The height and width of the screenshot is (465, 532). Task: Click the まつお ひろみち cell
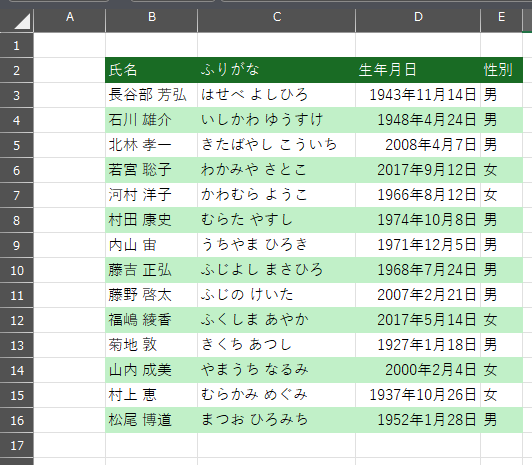(277, 420)
